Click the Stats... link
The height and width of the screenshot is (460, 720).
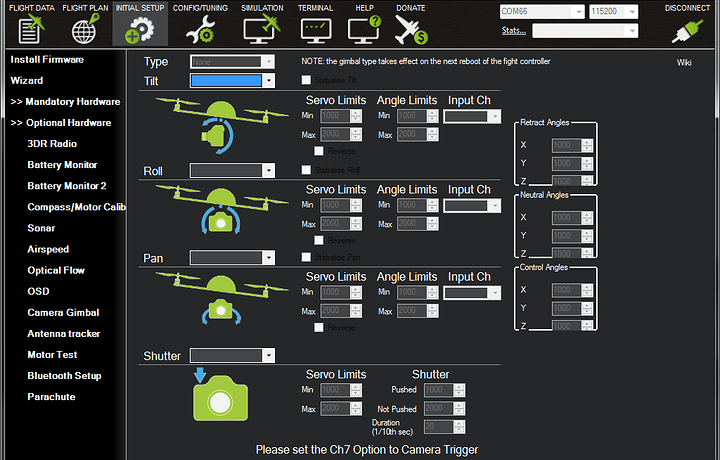click(x=513, y=31)
